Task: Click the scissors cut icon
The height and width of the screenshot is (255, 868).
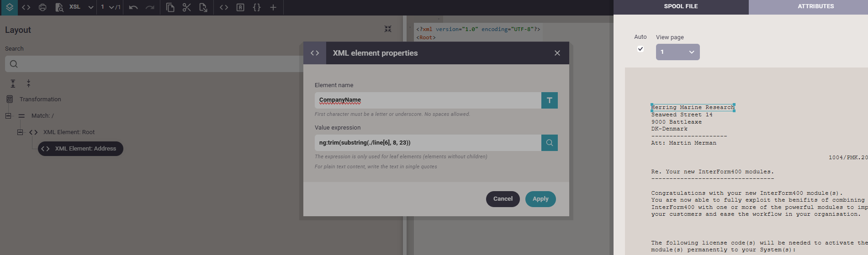Action: [x=186, y=7]
